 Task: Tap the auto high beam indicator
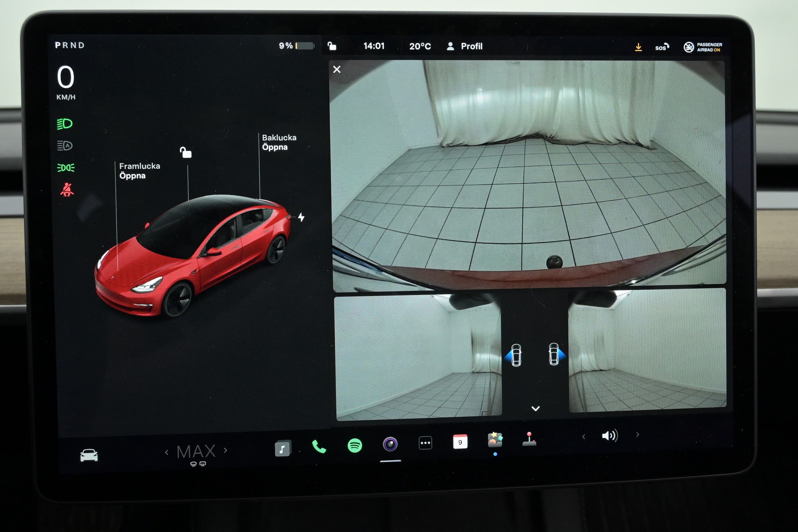pyautogui.click(x=64, y=146)
